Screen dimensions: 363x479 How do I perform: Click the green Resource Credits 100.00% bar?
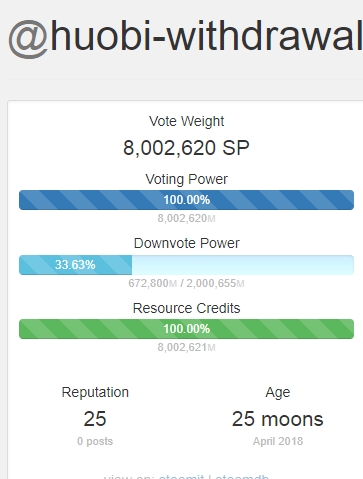(x=186, y=329)
